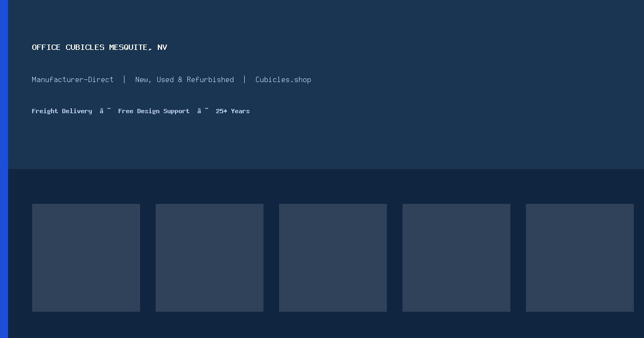The width and height of the screenshot is (644, 338).
Task: Open the second placeholder tile from left
Action: click(209, 258)
